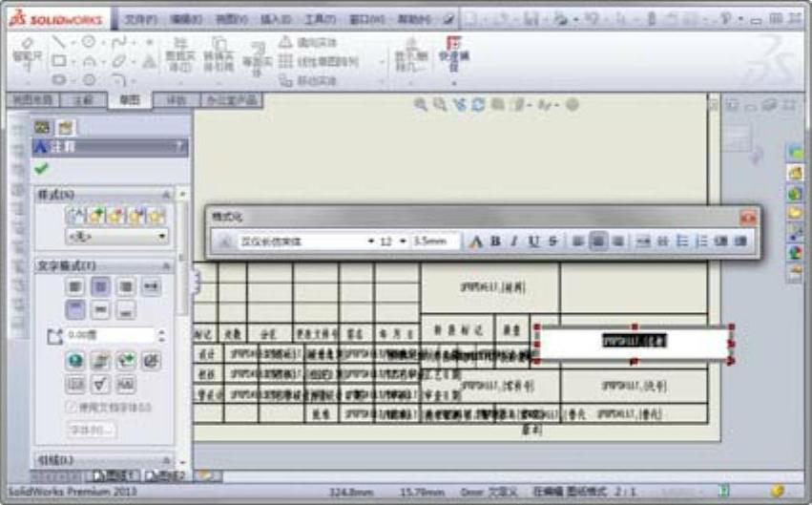Click the text color A icon

[475, 242]
